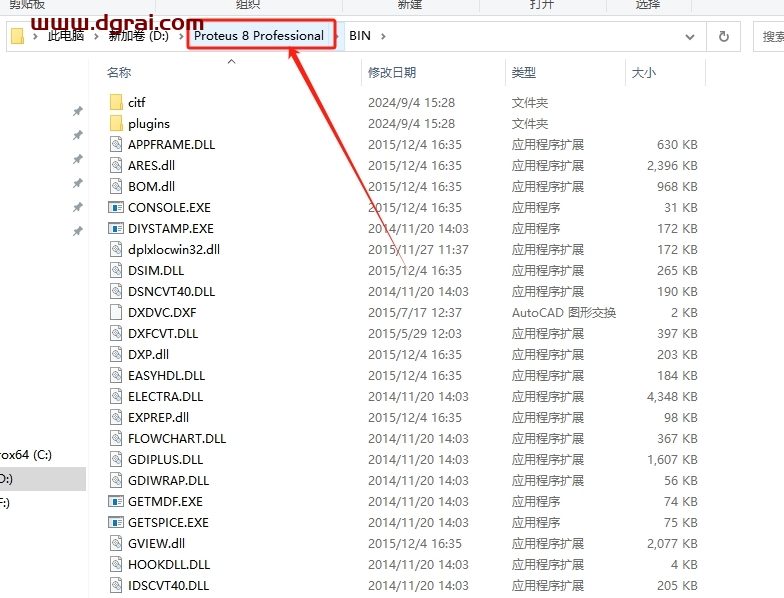Click the 2015/11/27 11:37 date cell

click(x=418, y=250)
